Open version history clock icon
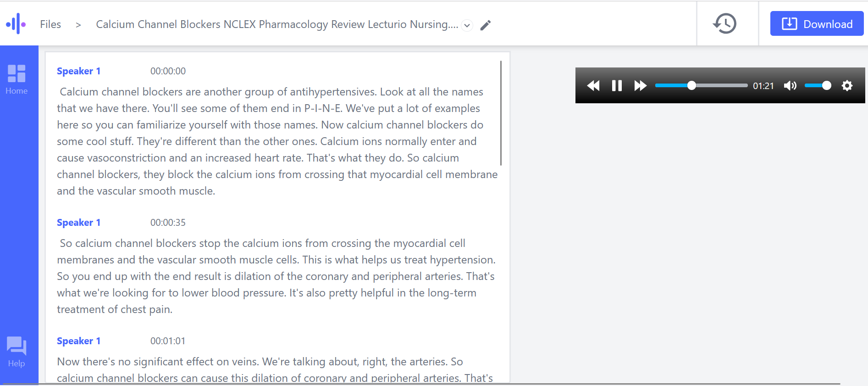This screenshot has width=868, height=386. pos(725,23)
